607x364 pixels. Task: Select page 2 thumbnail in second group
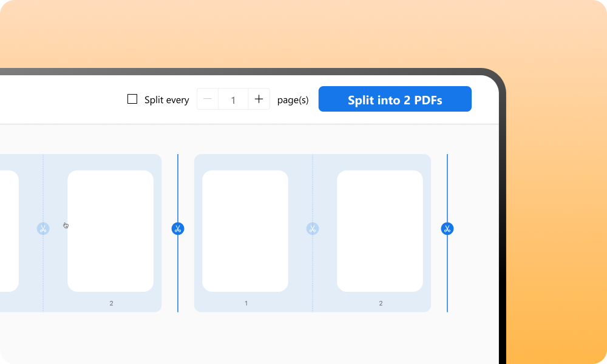click(380, 231)
